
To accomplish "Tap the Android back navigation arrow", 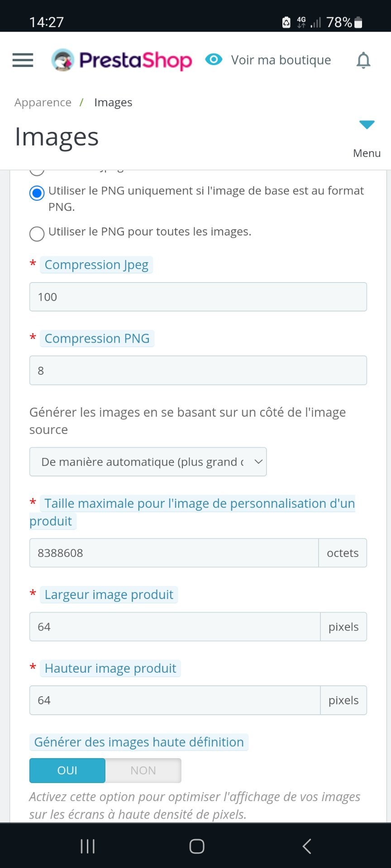I will point(307,846).
